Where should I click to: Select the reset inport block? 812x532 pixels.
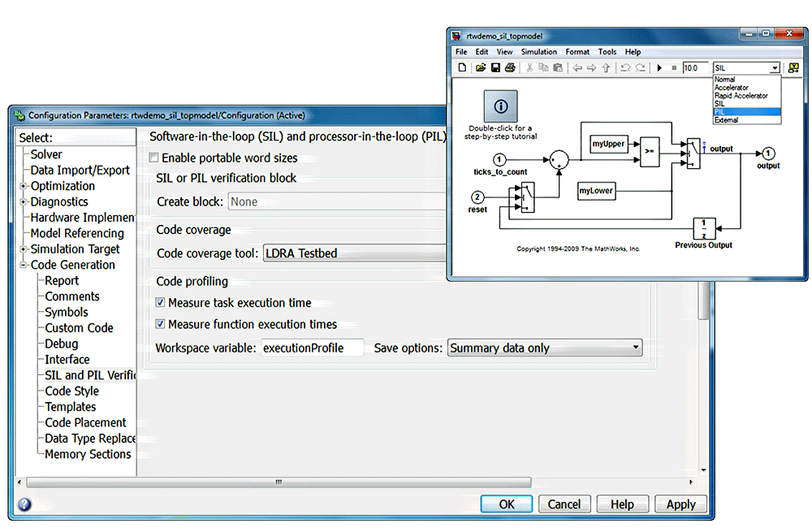(x=477, y=197)
